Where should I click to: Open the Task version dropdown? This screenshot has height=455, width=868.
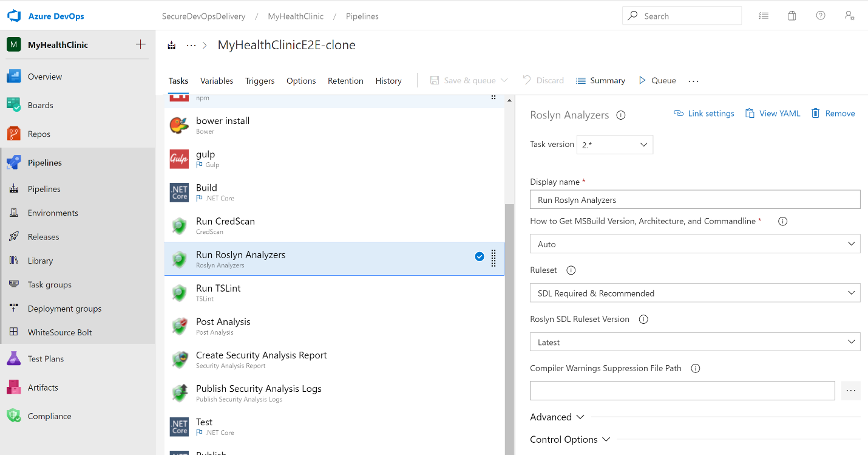click(614, 145)
